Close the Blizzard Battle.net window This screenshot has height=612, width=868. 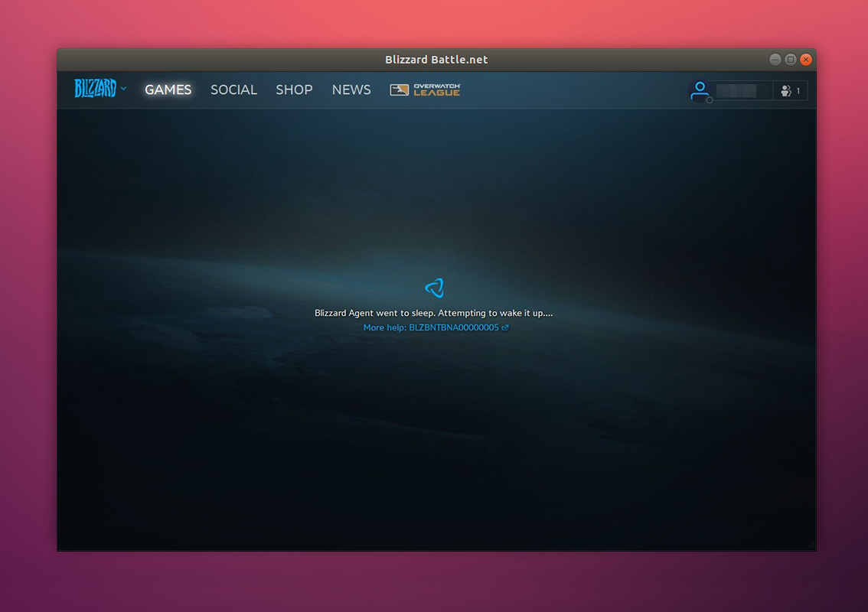[806, 59]
